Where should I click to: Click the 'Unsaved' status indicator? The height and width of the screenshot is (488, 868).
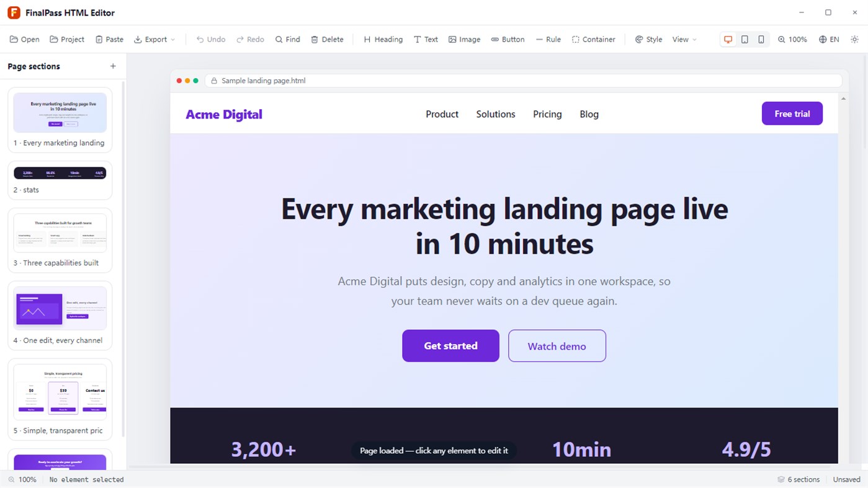(x=846, y=479)
